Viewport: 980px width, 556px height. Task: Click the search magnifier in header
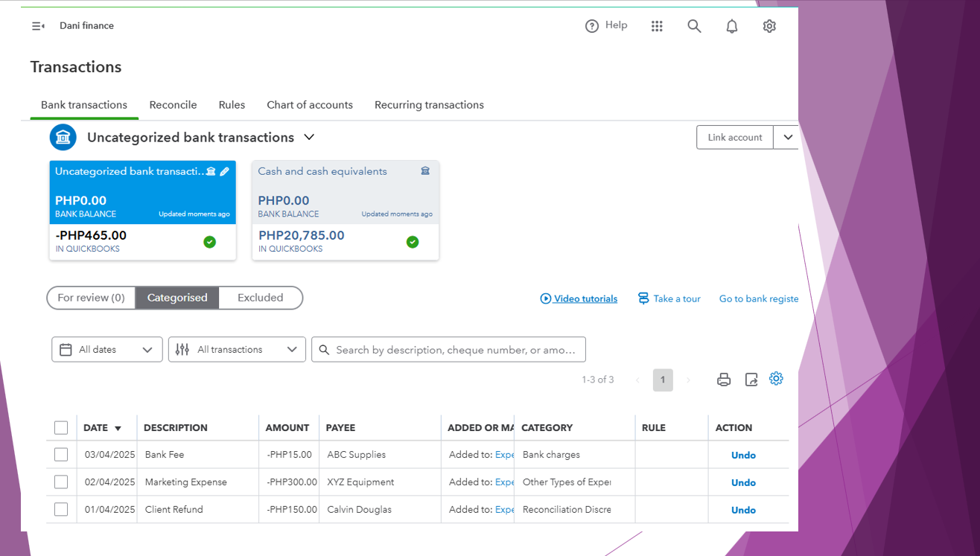point(694,26)
